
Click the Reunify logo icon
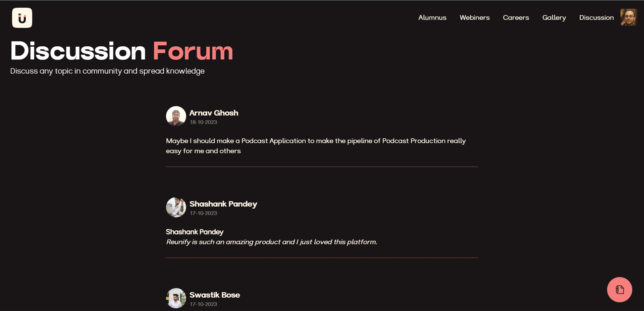[x=22, y=18]
